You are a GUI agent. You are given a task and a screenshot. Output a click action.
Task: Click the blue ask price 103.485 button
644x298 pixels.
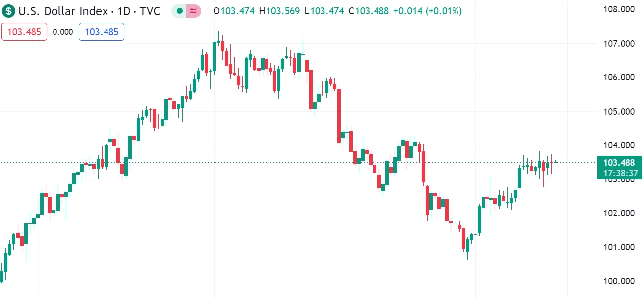101,31
